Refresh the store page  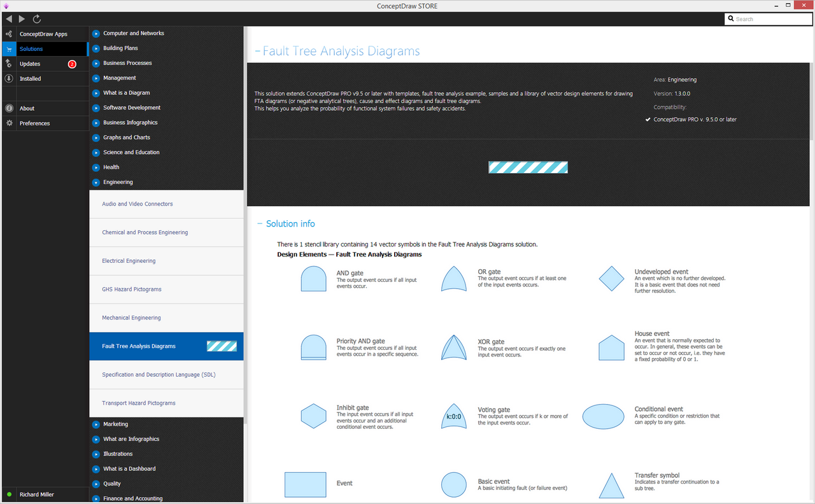coord(36,19)
